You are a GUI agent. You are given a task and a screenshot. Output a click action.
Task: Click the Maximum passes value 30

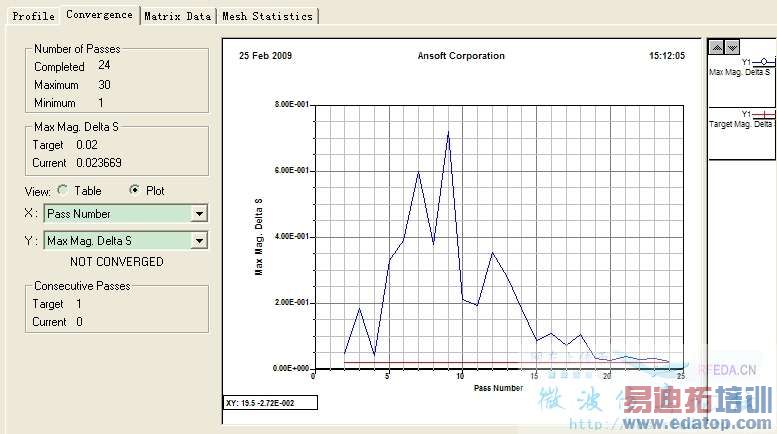[x=104, y=85]
